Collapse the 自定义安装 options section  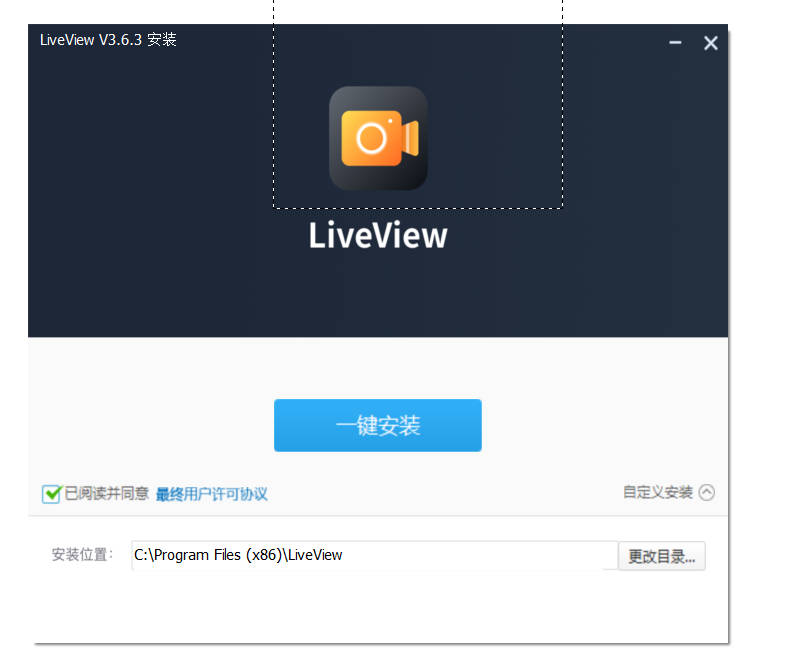coord(657,492)
